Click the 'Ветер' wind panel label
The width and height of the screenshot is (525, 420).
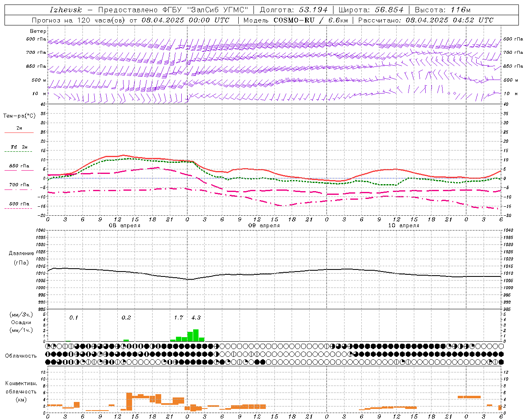click(x=38, y=31)
